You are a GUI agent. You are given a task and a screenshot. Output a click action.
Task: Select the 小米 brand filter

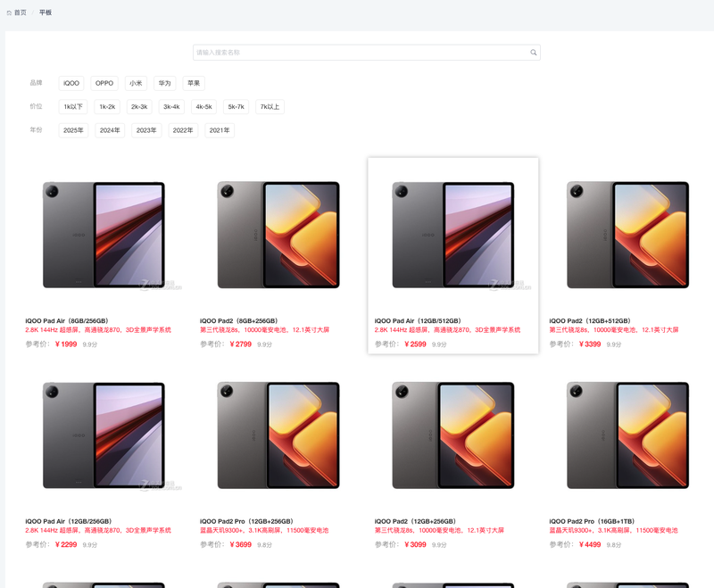click(x=136, y=83)
